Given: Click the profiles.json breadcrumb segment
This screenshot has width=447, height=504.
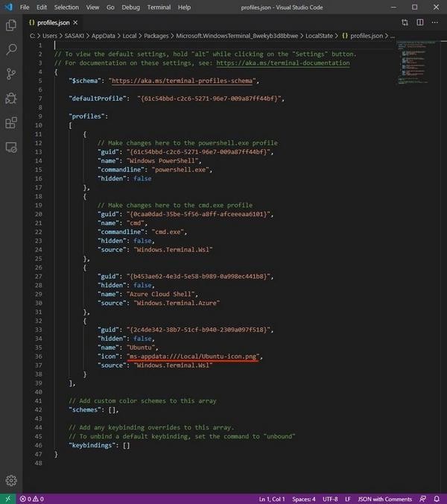Looking at the screenshot, I should [363, 36].
